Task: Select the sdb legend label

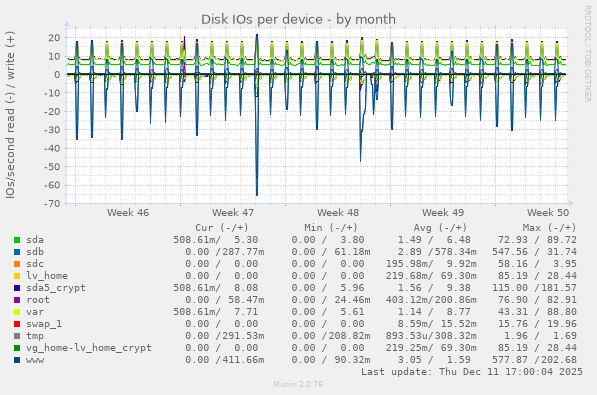Action: (35, 252)
